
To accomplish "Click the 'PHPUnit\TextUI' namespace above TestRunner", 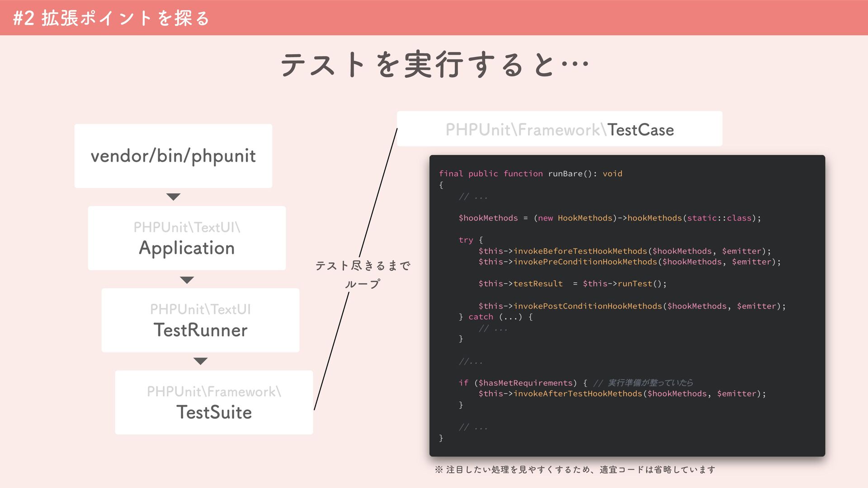I will 200,310.
